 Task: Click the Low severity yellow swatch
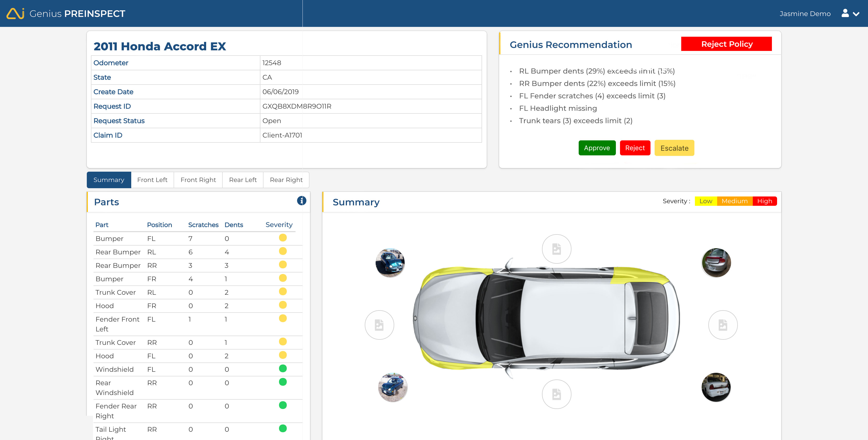[706, 201]
